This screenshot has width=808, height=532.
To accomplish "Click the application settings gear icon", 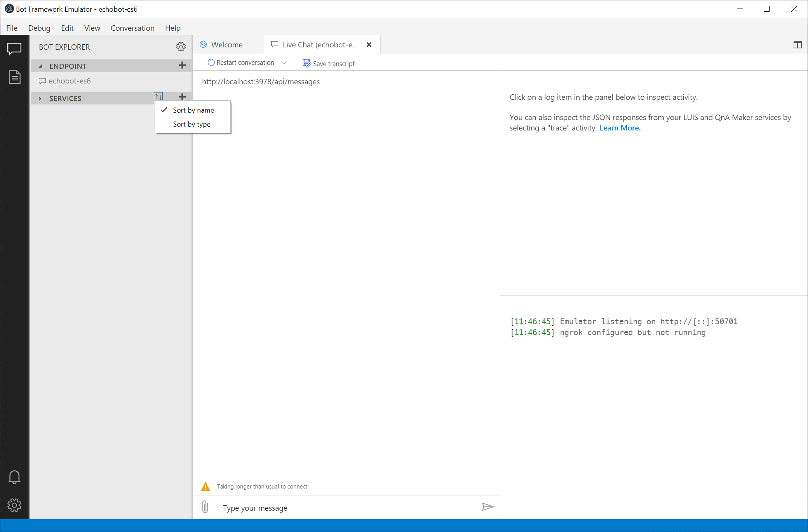I will (x=14, y=506).
